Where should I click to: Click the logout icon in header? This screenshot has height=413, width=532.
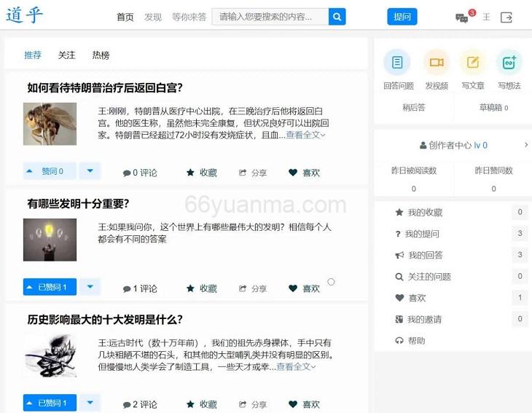506,17
